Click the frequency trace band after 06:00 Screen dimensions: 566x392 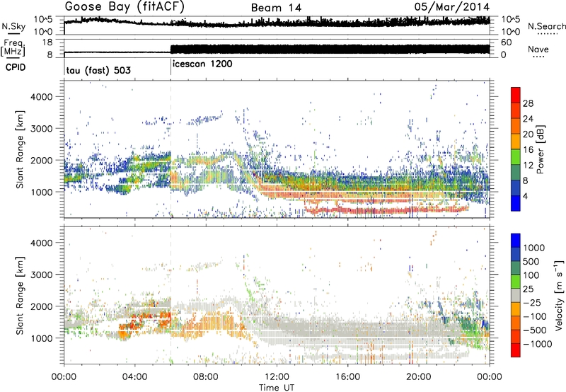point(330,49)
